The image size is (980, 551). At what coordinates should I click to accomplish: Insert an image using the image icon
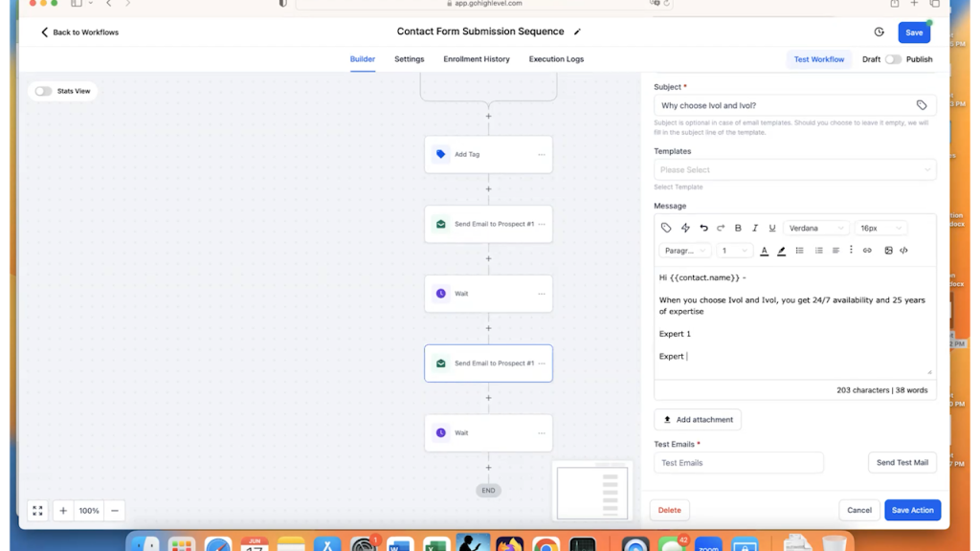pos(889,251)
